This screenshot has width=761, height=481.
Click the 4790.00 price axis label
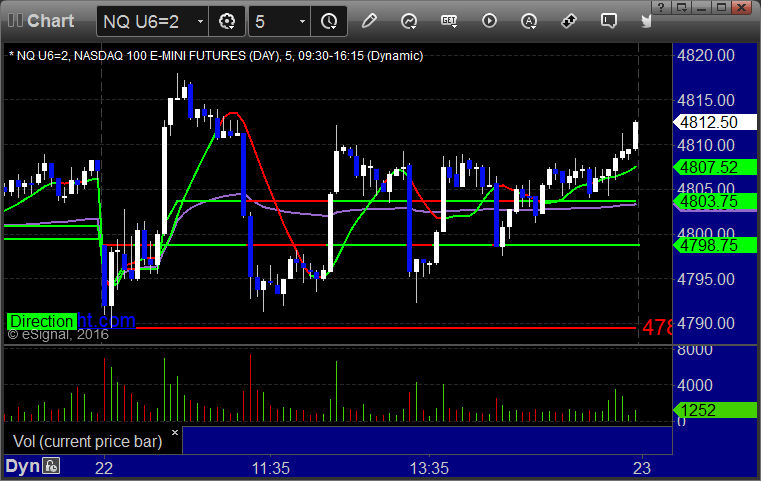[706, 323]
